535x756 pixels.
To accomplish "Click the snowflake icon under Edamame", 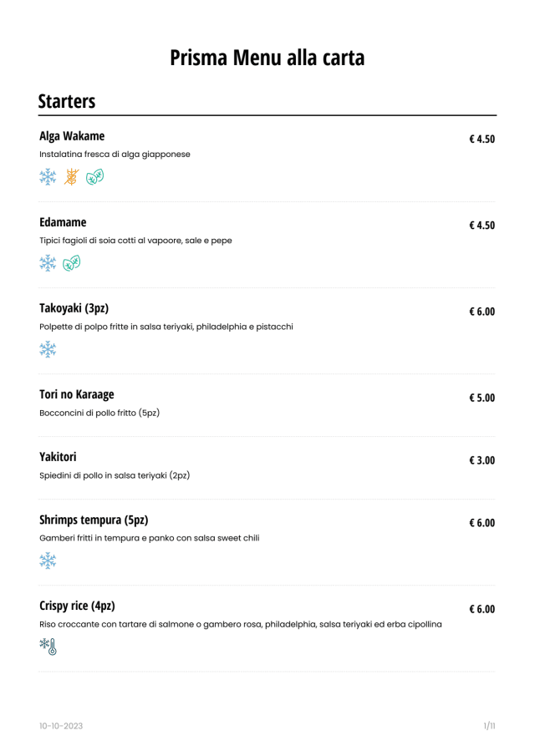I will pos(48,263).
